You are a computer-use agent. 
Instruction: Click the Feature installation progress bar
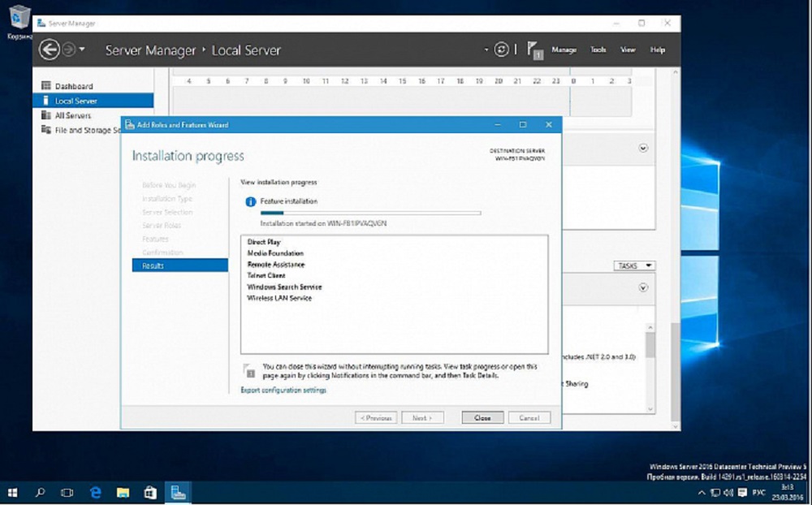370,213
